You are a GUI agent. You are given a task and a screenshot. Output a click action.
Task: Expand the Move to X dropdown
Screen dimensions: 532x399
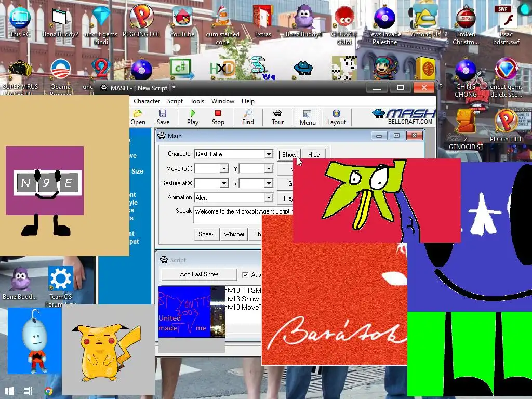coord(224,169)
